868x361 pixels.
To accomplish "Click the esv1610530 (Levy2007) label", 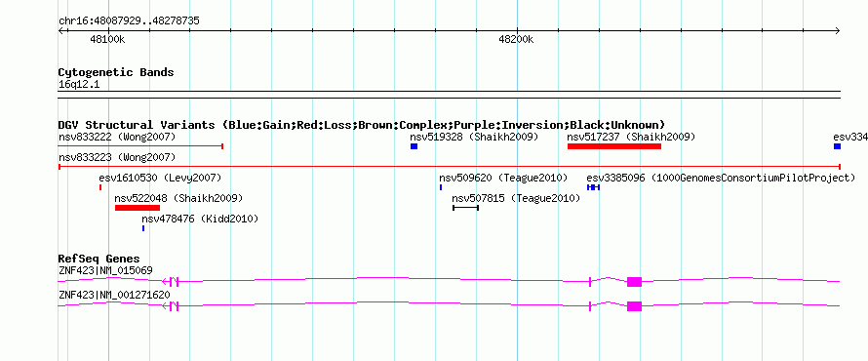I will pos(160,178).
